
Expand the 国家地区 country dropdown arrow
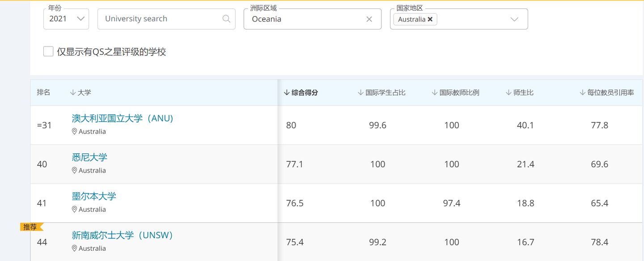(514, 19)
